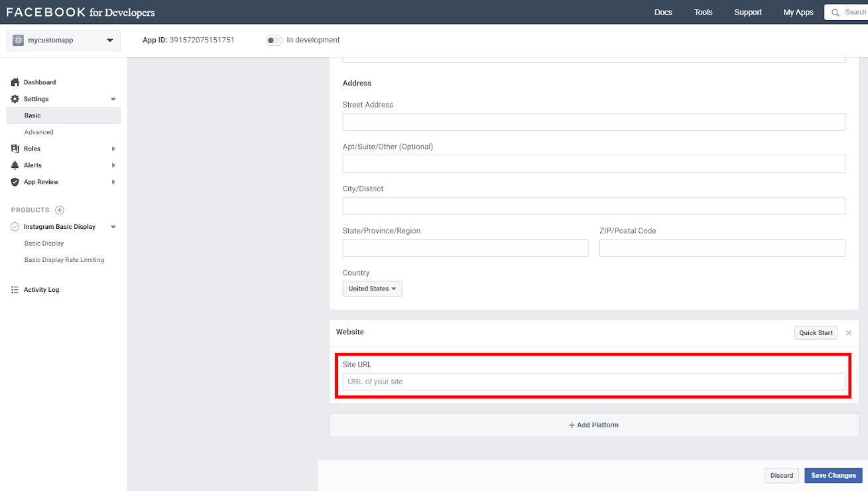Click the Settings gear icon
The height and width of the screenshot is (491, 868).
[x=15, y=99]
